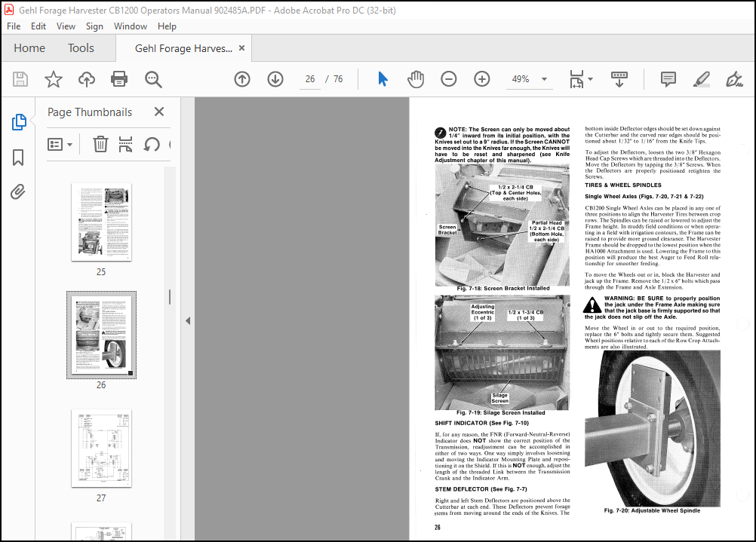Go to previous page with the up arrow
Viewport: 756px width, 542px height.
pyautogui.click(x=242, y=79)
